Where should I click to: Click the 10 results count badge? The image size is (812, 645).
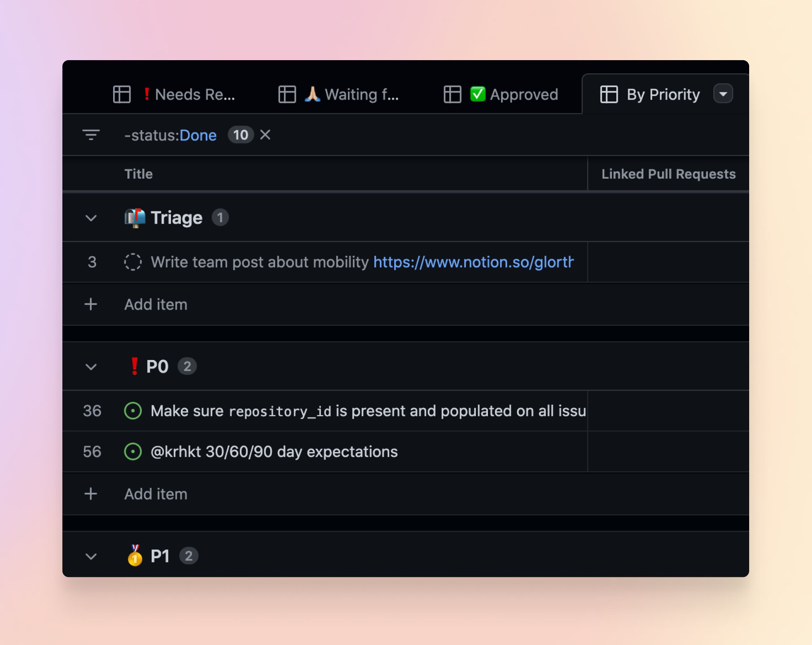[x=241, y=135]
